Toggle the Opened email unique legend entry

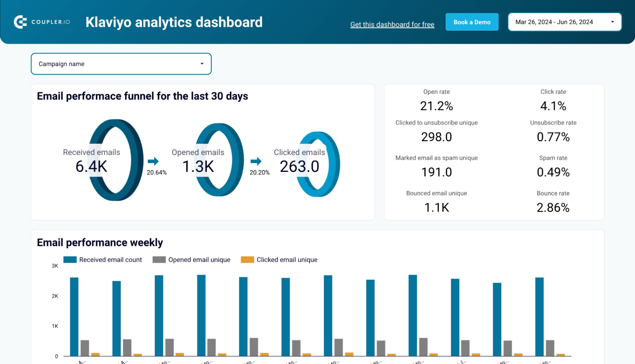tap(199, 260)
